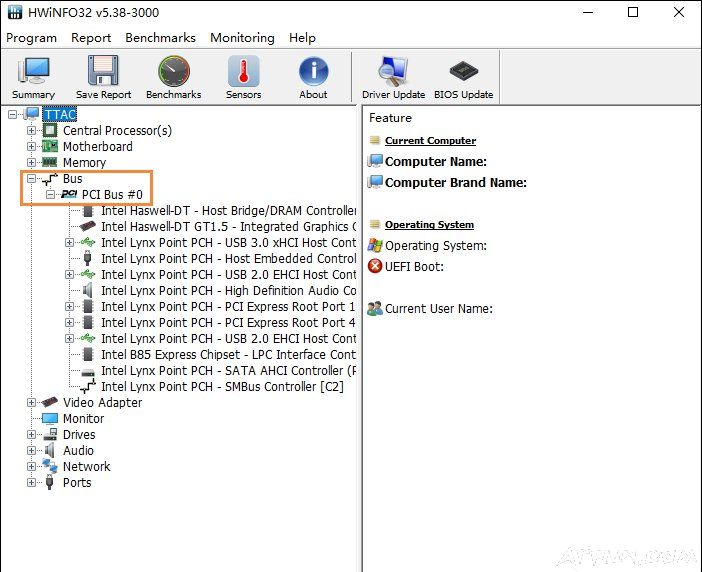This screenshot has width=702, height=572.
Task: Click the Central Processor(s) chip icon
Action: pos(50,130)
